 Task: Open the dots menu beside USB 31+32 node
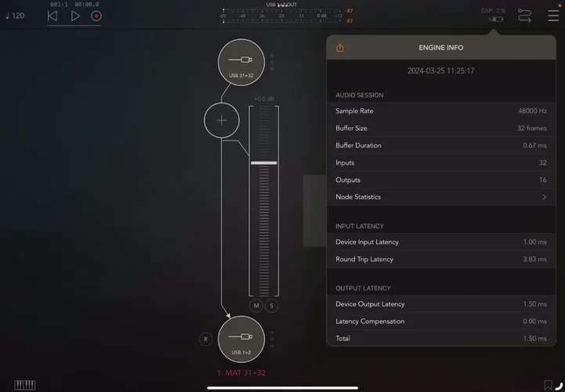click(272, 63)
